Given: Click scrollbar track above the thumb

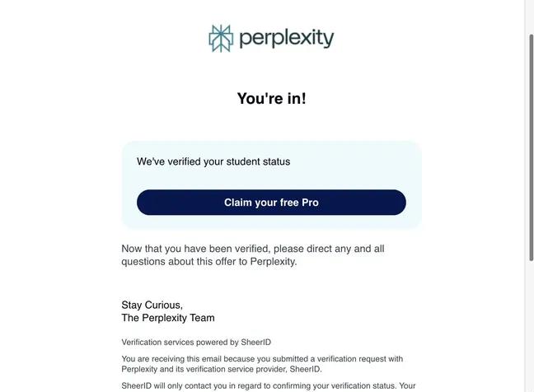Looking at the screenshot, I should pos(532,16).
